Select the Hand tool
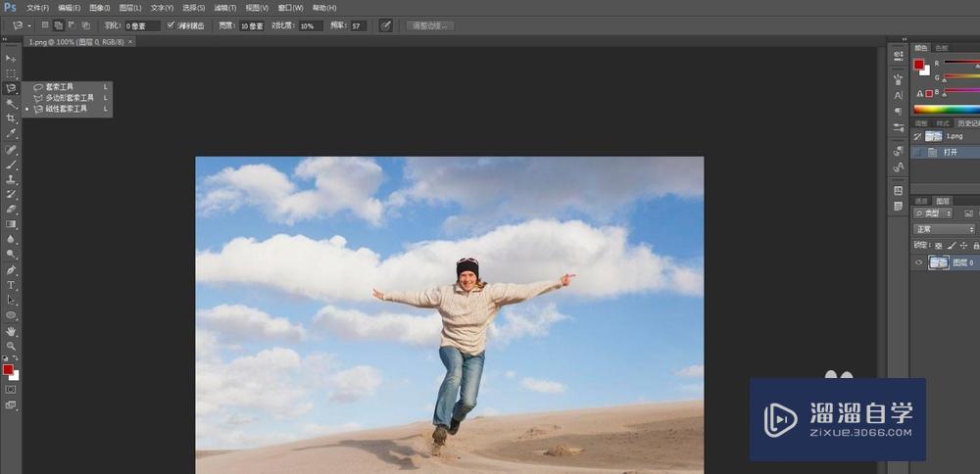 pos(11,331)
